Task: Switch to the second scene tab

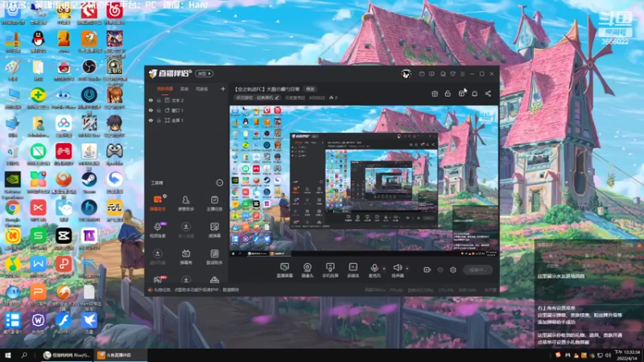Action: point(184,89)
